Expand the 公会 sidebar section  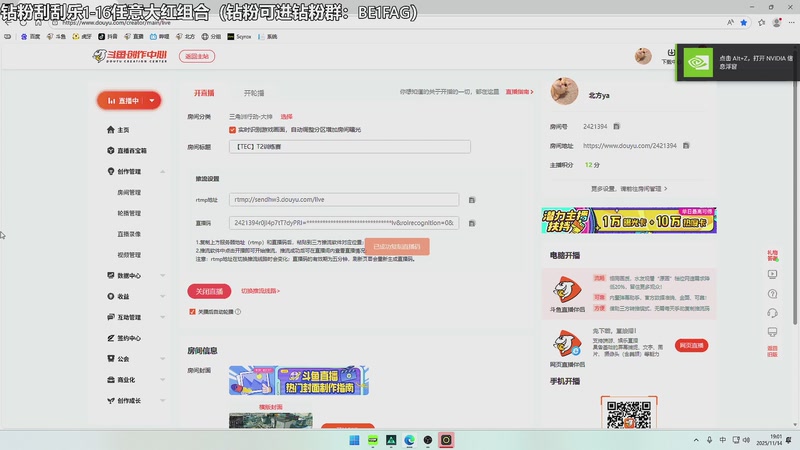[x=163, y=359]
